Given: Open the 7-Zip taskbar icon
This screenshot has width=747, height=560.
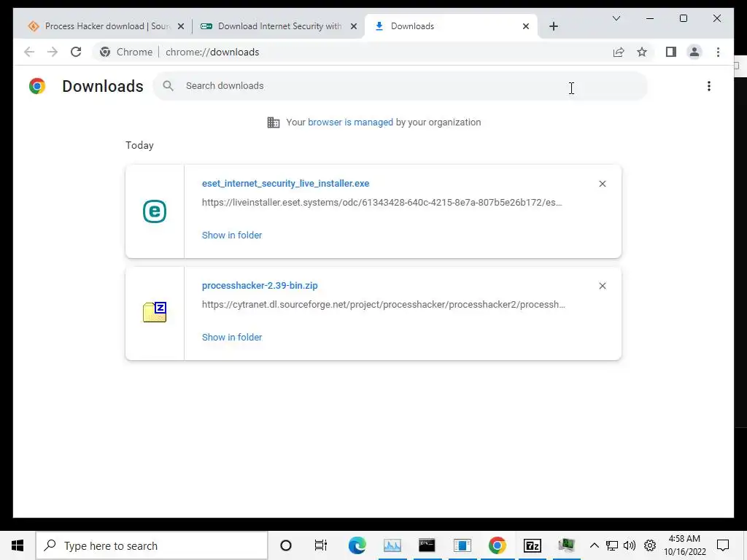Looking at the screenshot, I should [x=532, y=545].
